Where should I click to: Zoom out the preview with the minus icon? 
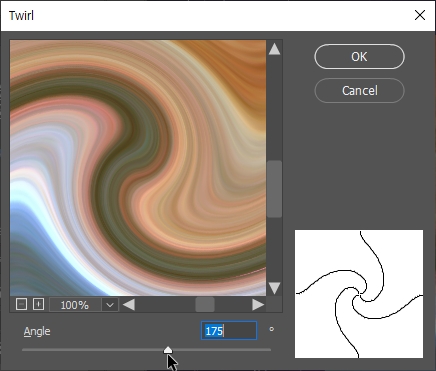click(x=21, y=304)
